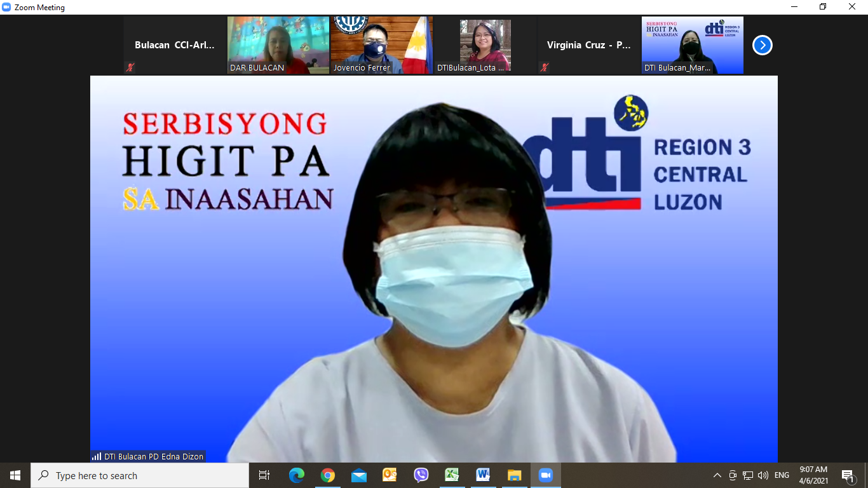Viewport: 868px width, 488px height.
Task: Open the Windows Start menu
Action: click(x=15, y=475)
